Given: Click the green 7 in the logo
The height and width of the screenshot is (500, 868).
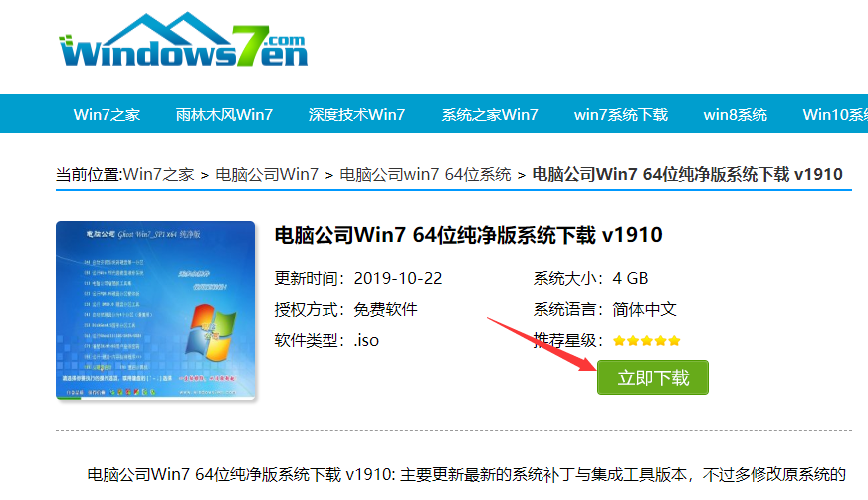Looking at the screenshot, I should 250,46.
